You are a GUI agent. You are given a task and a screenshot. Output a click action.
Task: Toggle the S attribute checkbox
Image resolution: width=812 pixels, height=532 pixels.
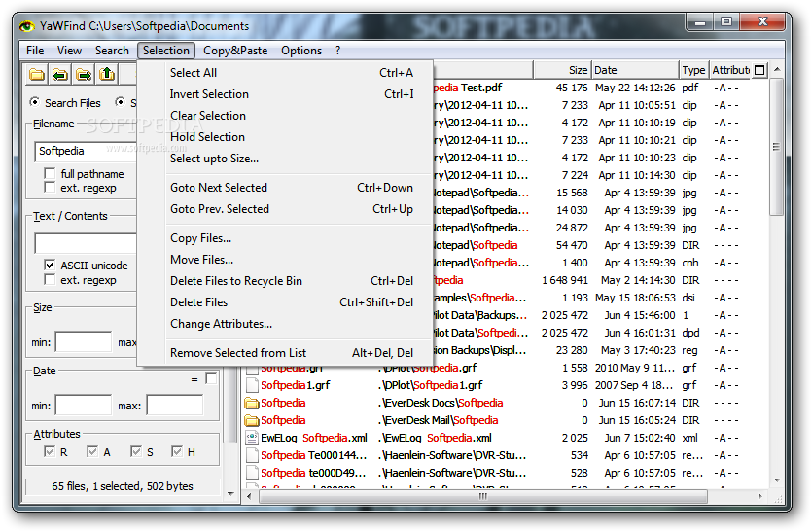[136, 451]
